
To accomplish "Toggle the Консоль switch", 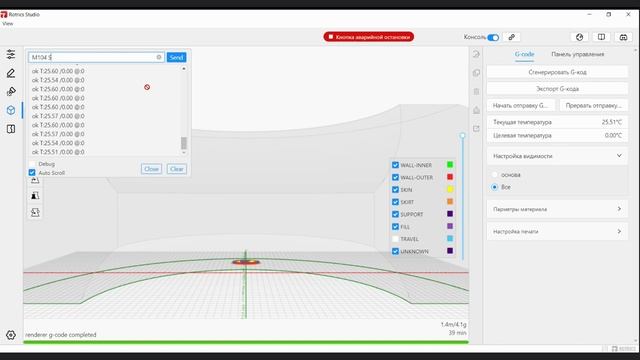I will click(x=493, y=38).
